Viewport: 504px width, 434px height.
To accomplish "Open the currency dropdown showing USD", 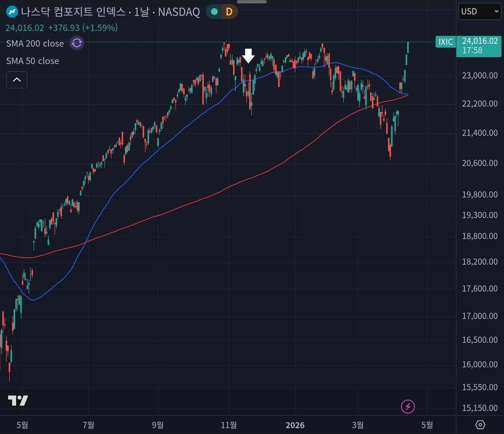I will click(x=480, y=11).
